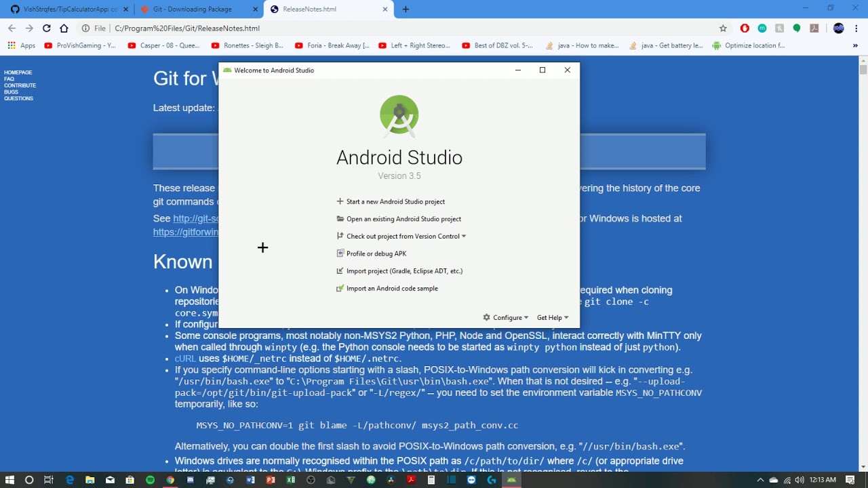Open Casper - 08 - Quee... bookmark
Image resolution: width=868 pixels, height=488 pixels.
(x=163, y=45)
